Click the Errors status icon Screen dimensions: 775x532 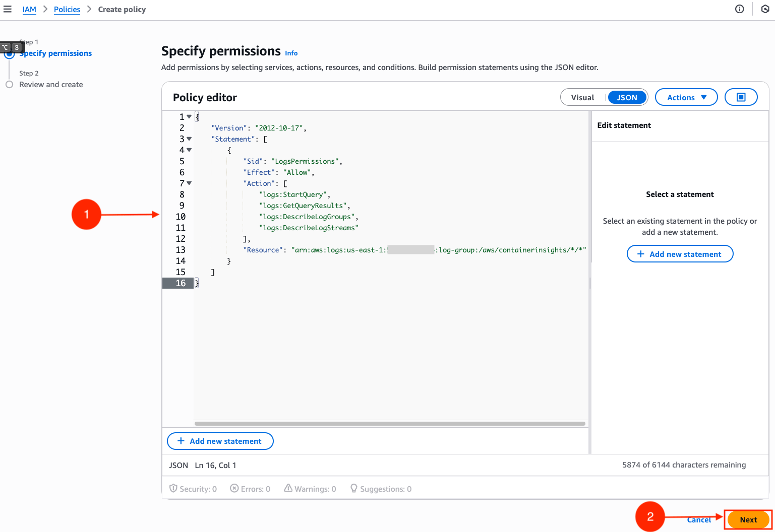[234, 488]
